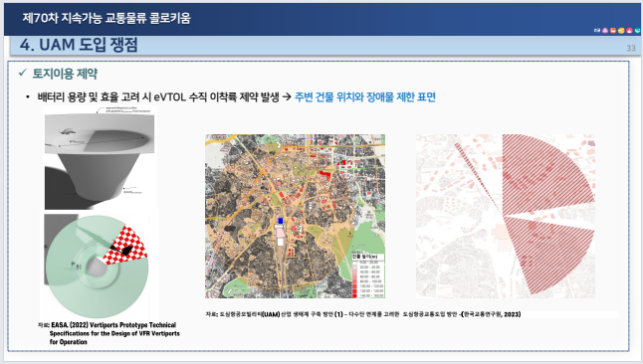This screenshot has width=643, height=364.
Task: Click the aerial building-height map image
Action: (295, 216)
